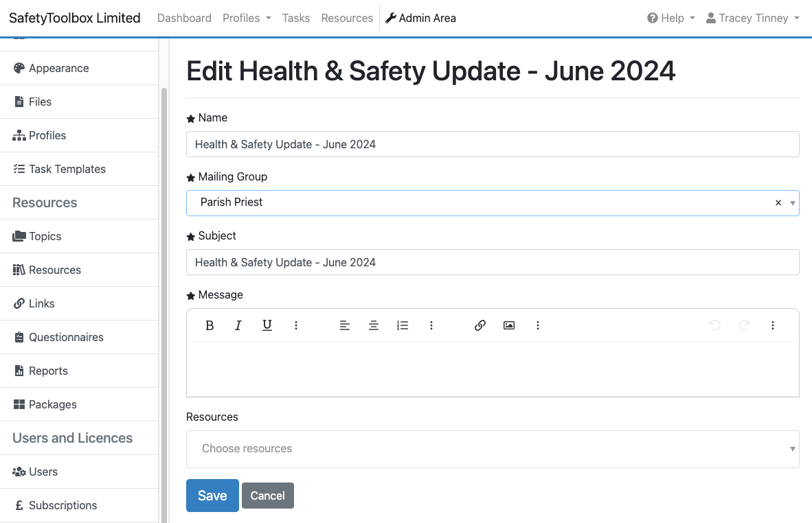Clear the Parish Priest mailing group selection

pyautogui.click(x=778, y=203)
